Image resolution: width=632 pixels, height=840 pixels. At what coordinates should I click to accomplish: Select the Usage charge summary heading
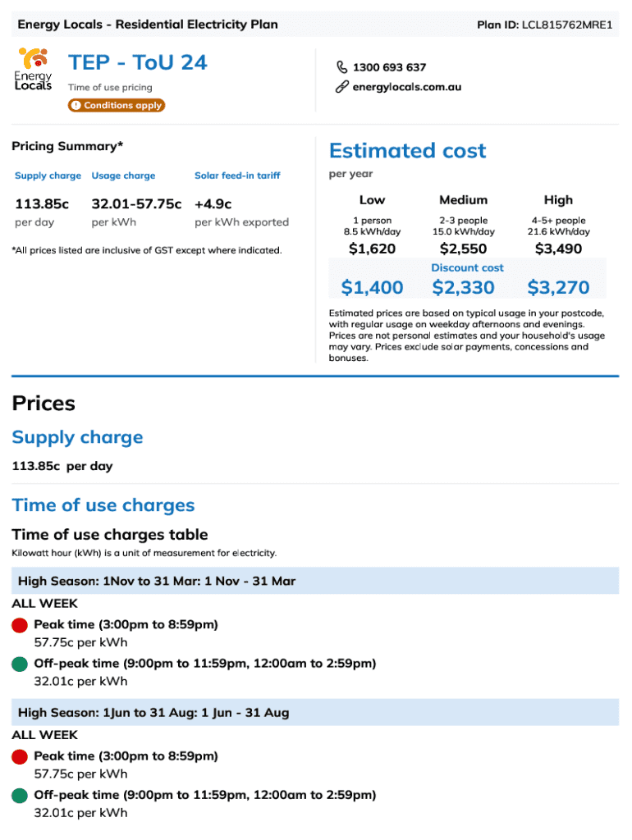[x=123, y=176]
